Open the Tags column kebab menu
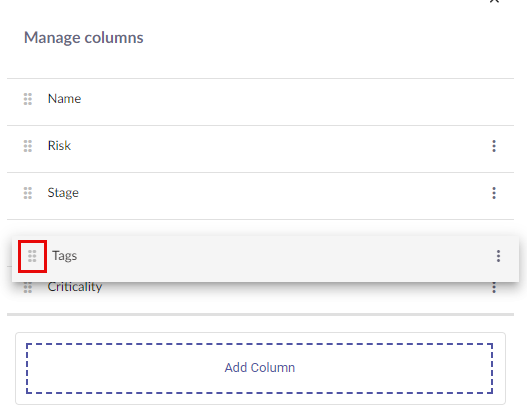527x414 pixels. [498, 256]
